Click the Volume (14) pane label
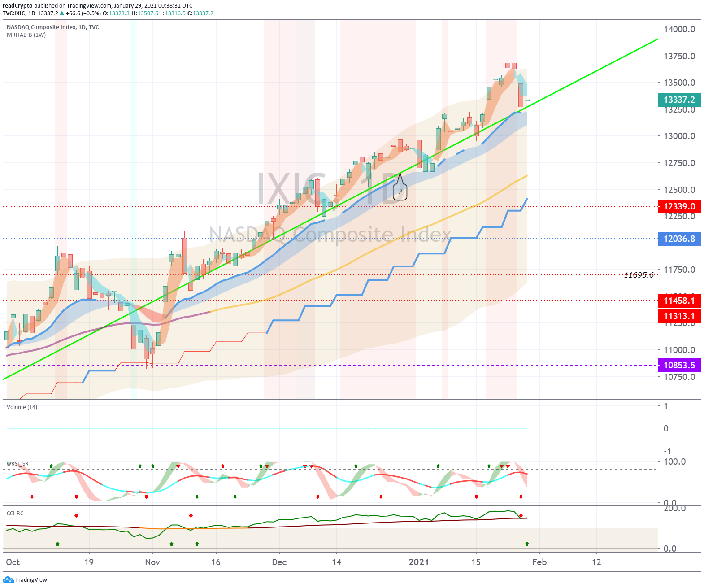The height and width of the screenshot is (588, 704). [22, 407]
